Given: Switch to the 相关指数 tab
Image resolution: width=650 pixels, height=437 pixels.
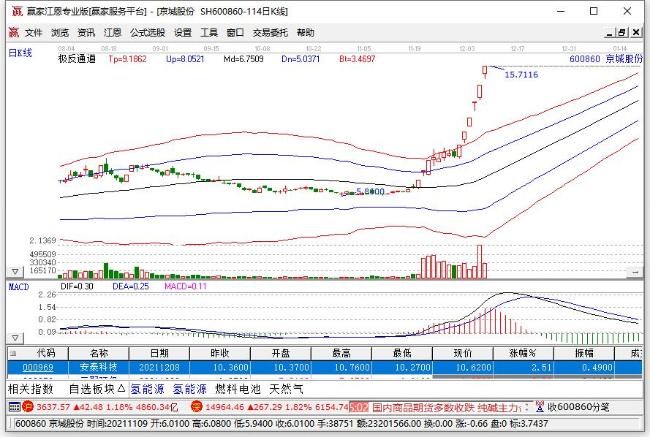Looking at the screenshot, I should coord(31,389).
